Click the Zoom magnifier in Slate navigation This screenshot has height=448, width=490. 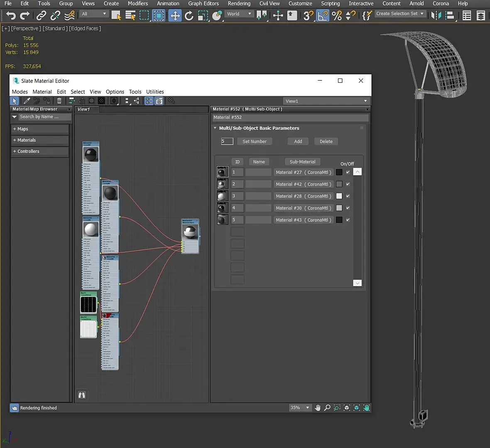[327, 408]
